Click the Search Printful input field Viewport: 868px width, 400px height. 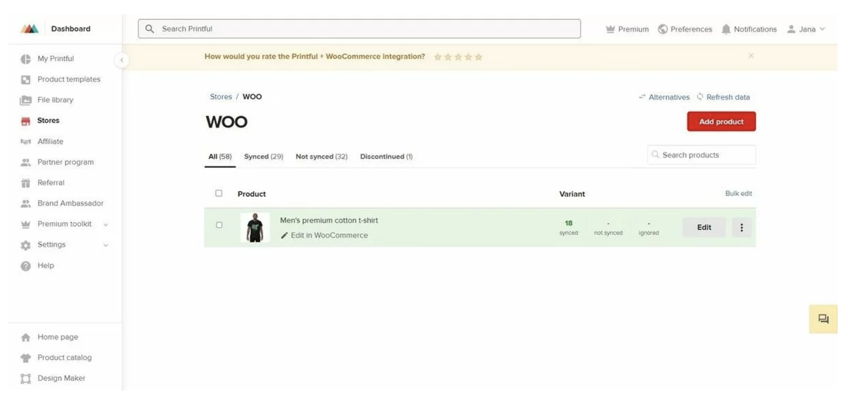359,29
